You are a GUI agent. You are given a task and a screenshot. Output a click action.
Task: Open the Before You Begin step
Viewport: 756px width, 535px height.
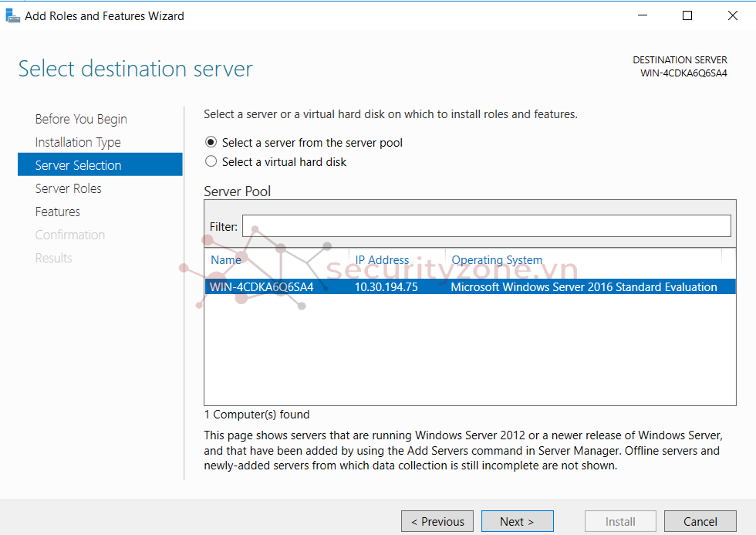[x=81, y=119]
